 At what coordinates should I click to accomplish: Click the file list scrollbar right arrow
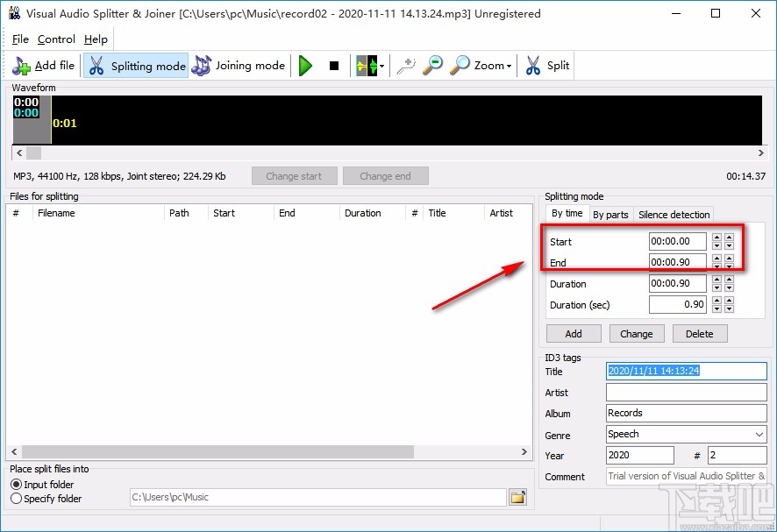tap(524, 451)
